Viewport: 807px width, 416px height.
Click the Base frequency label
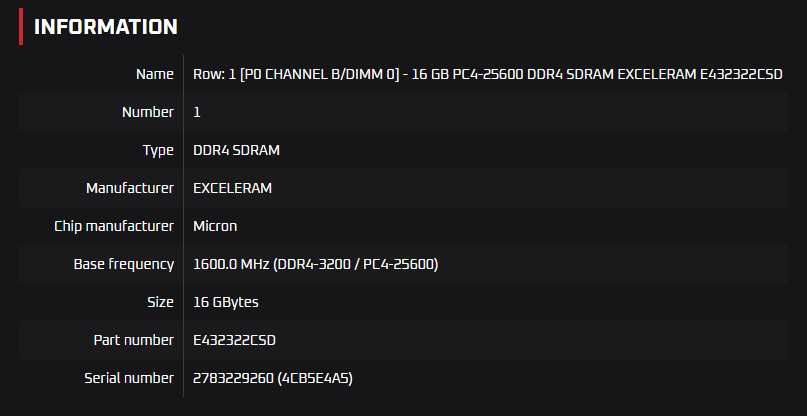pos(124,264)
